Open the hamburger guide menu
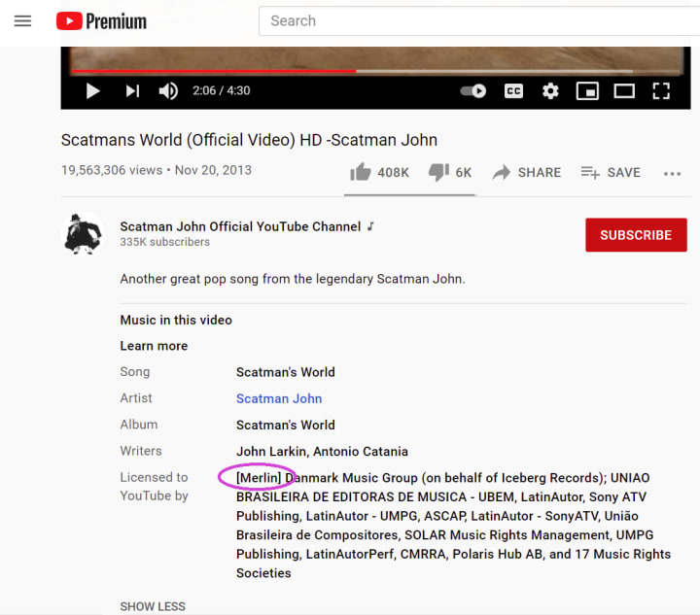The width and height of the screenshot is (700, 615). (x=22, y=21)
